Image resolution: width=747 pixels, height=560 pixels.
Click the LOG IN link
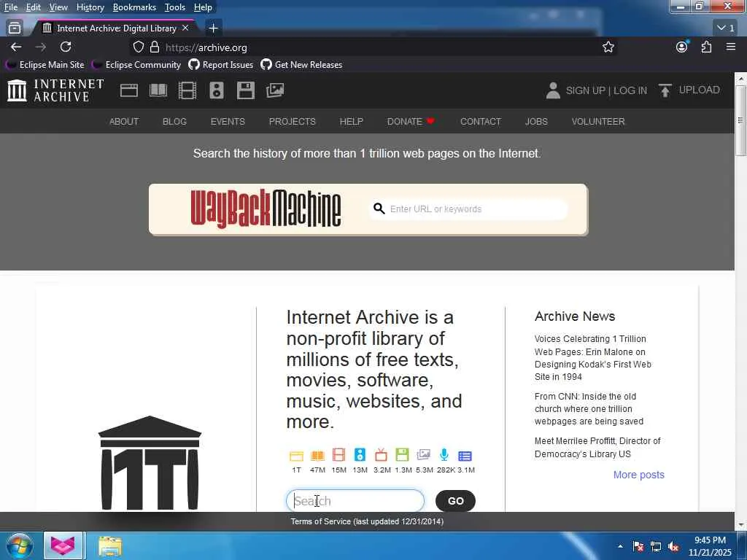click(x=630, y=90)
